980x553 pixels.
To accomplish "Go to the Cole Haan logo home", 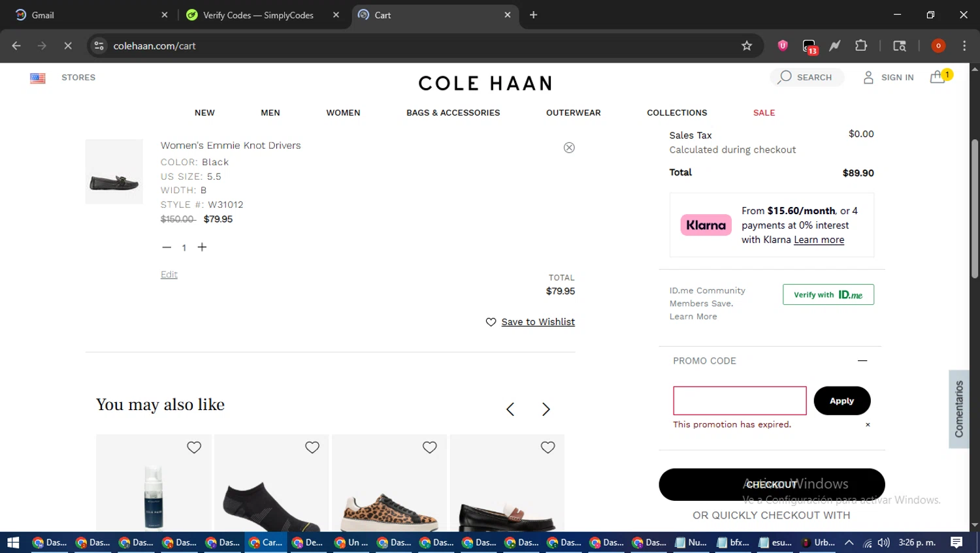I will (485, 83).
